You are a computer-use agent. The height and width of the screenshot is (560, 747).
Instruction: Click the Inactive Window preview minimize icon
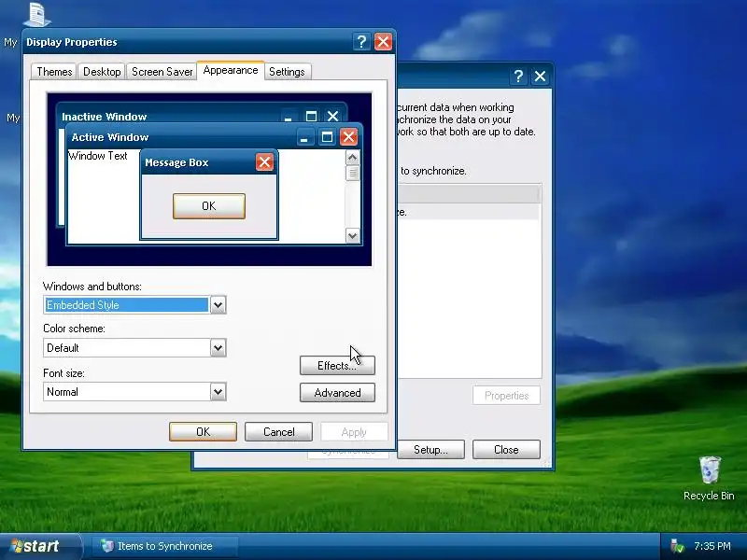point(289,116)
